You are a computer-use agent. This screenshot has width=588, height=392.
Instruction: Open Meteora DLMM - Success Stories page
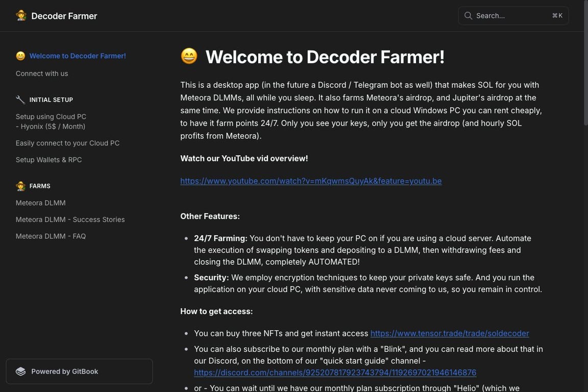point(70,219)
